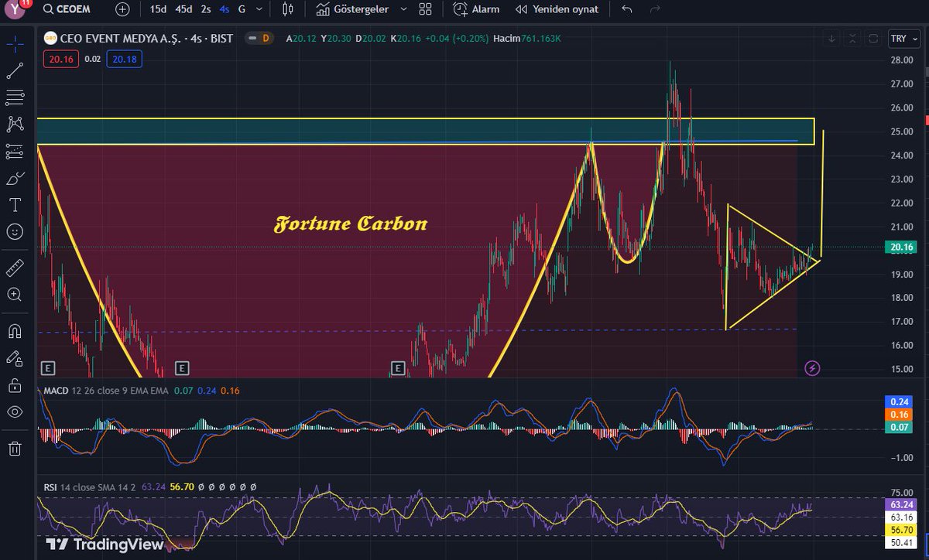Viewport: 929px width, 560px height.
Task: Click the blue MACD 0.24 value label
Action: click(899, 402)
